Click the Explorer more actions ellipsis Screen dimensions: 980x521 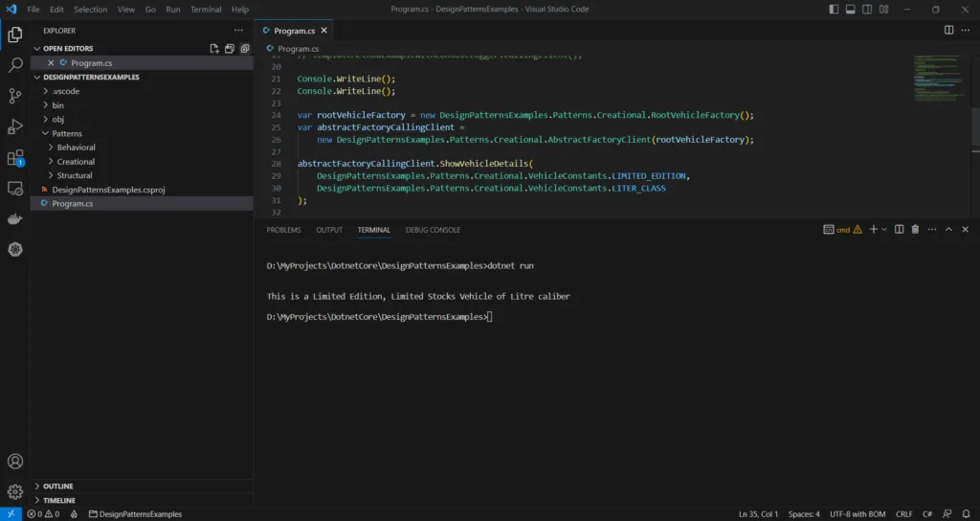pos(238,31)
